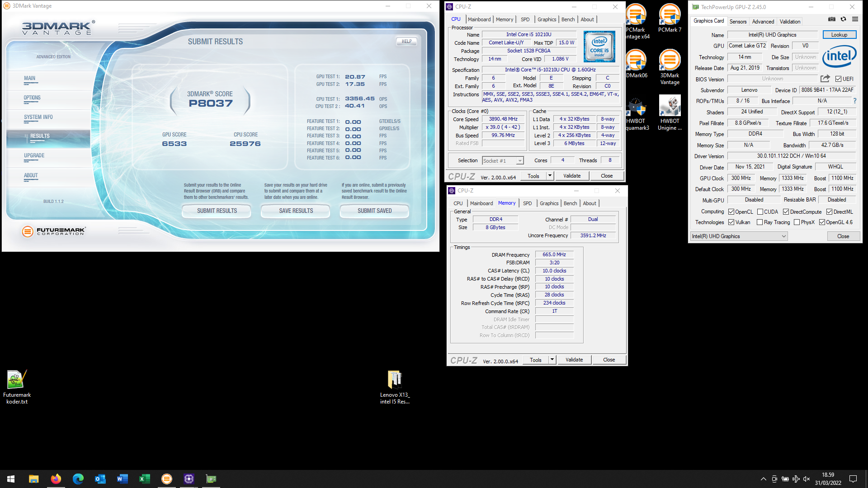Switch to 3DMark Vantage taskbar icon

[167, 479]
